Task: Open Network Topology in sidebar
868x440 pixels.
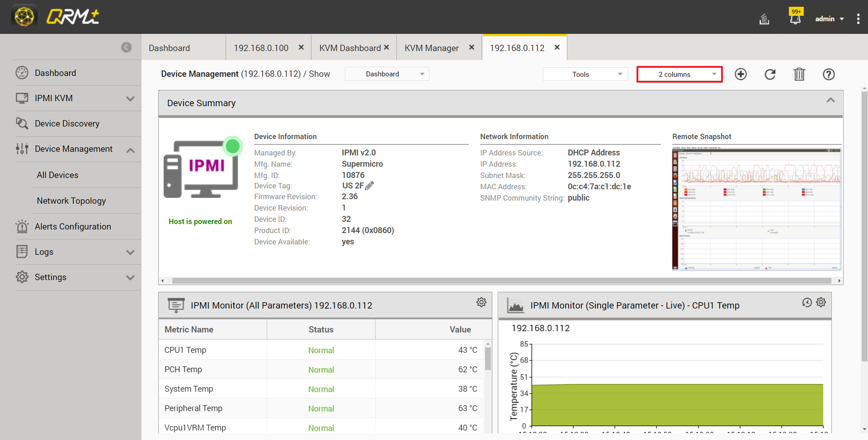Action: click(x=71, y=201)
